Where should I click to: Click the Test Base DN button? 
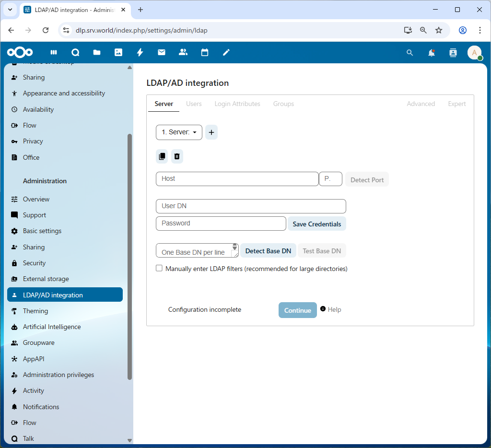[322, 251]
